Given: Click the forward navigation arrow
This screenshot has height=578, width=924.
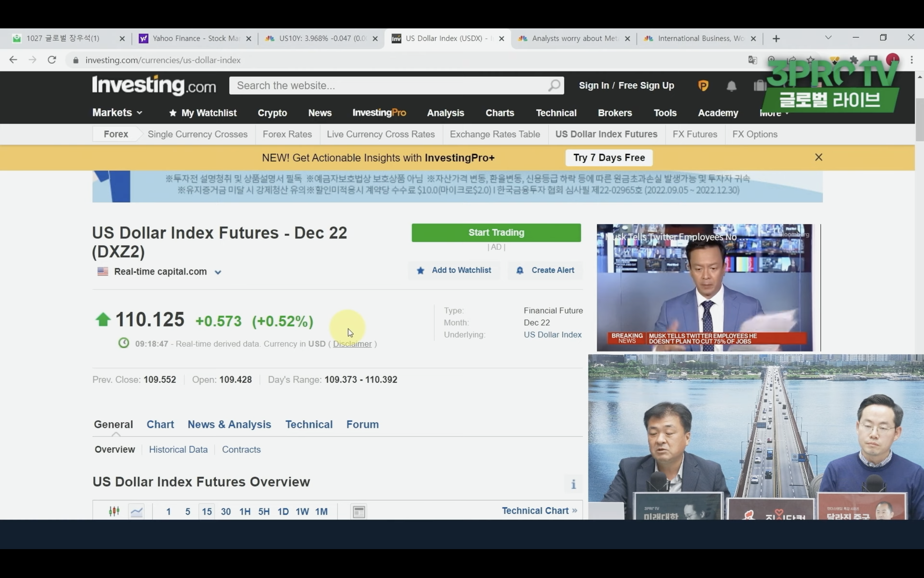Looking at the screenshot, I should [32, 60].
